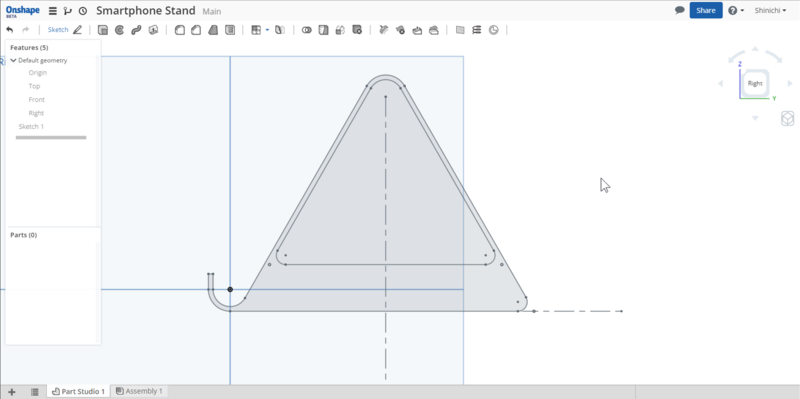
Task: Click the Redo arrow in toolbar
Action: 26,30
